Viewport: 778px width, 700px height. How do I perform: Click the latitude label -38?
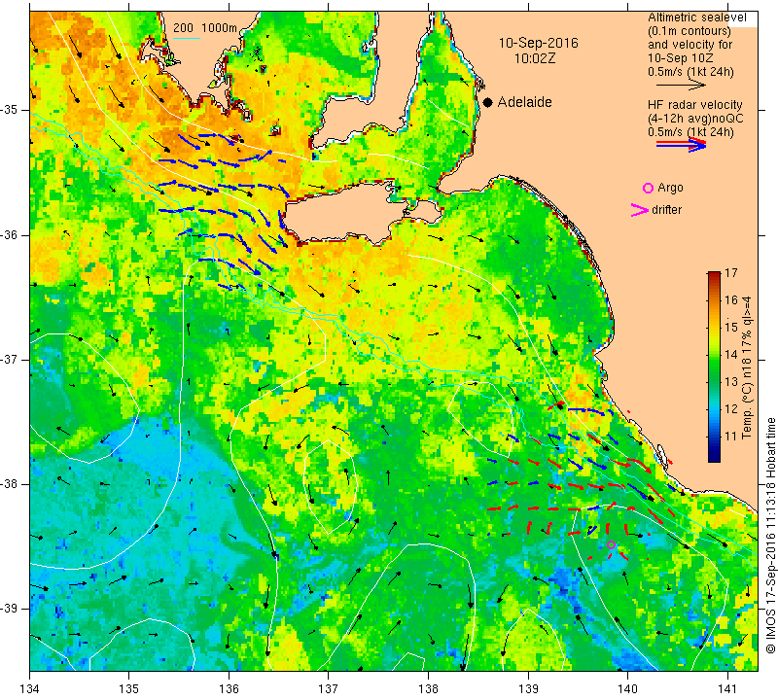10,484
